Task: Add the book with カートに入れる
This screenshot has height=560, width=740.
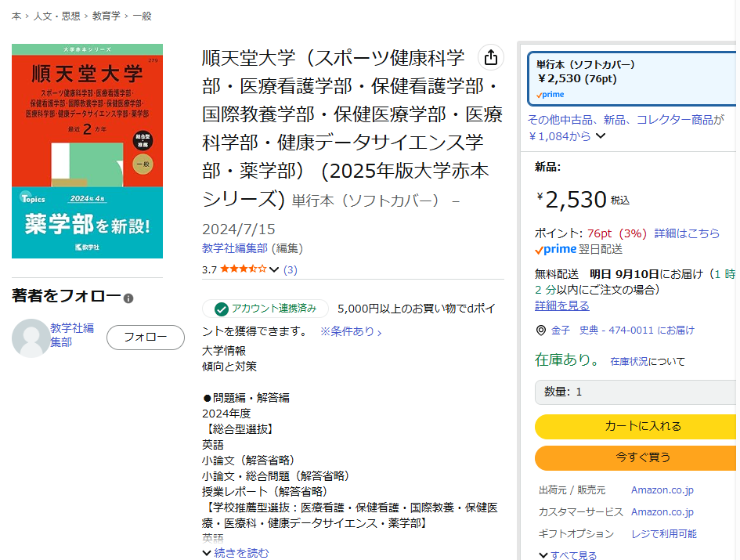Action: (x=636, y=426)
